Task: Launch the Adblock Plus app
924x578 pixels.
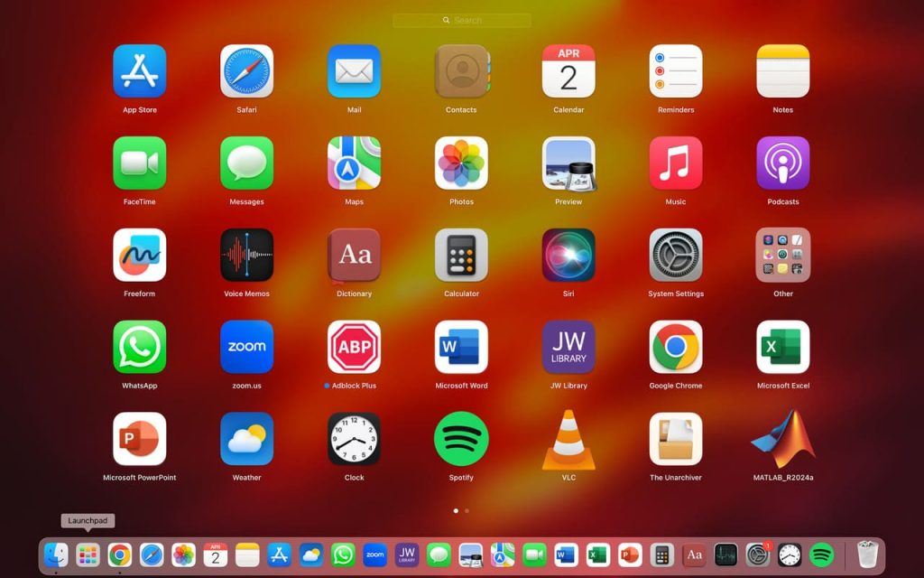Action: (x=354, y=347)
